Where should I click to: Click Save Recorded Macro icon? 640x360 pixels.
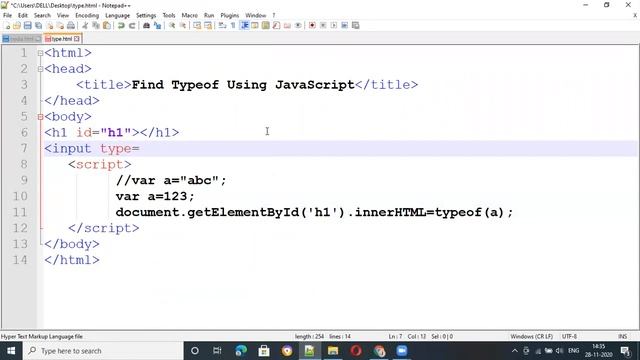(x=356, y=26)
